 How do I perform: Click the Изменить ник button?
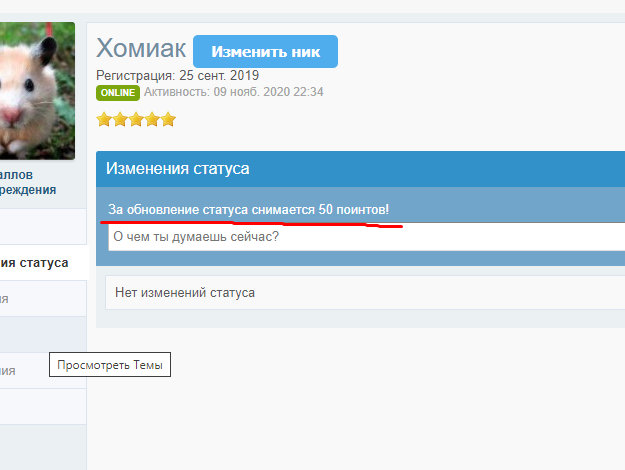[265, 51]
